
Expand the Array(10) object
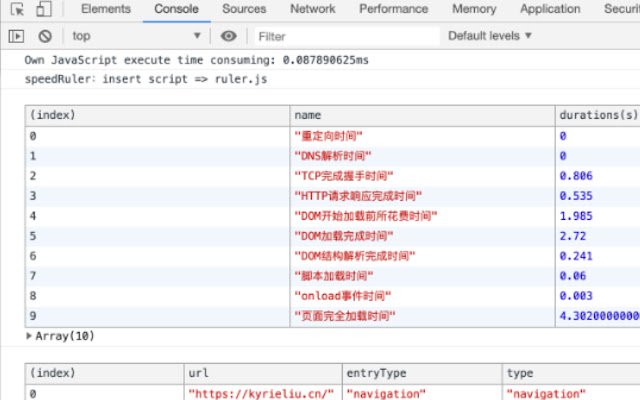[60, 336]
